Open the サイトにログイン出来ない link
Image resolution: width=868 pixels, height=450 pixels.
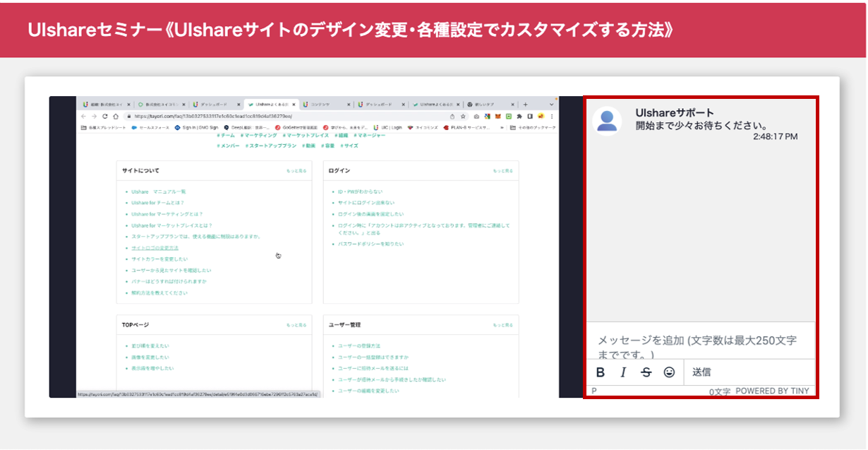tap(366, 203)
